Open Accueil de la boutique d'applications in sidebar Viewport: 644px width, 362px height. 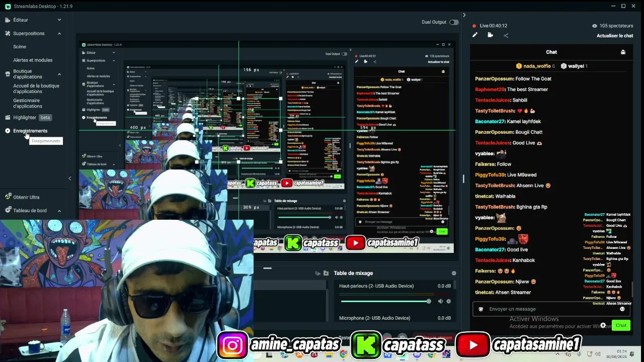tap(36, 88)
